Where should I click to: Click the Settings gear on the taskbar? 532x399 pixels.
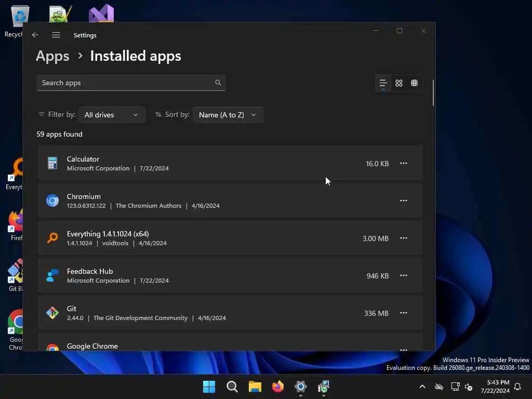click(301, 387)
